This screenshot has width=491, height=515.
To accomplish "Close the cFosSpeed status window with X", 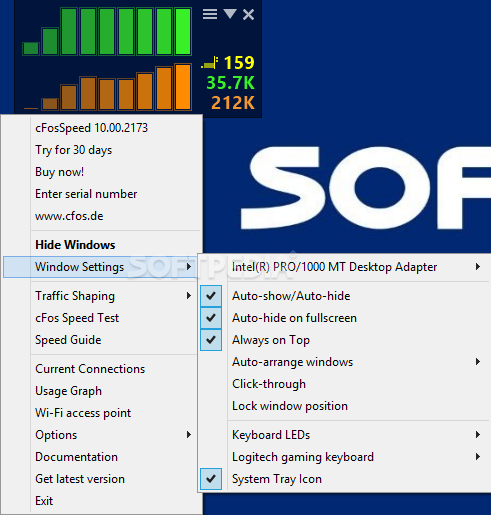I will click(248, 15).
